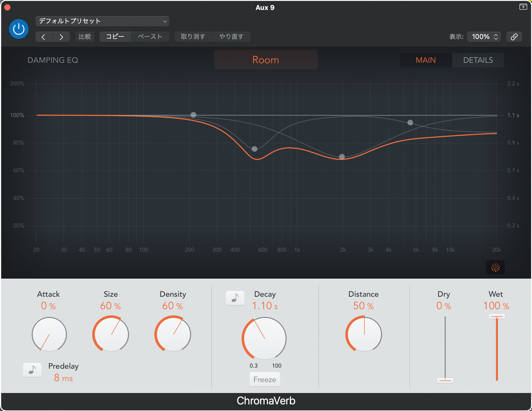Screen dimensions: 532x411
Task: Select the damping EQ point near 6k
Action: click(411, 122)
